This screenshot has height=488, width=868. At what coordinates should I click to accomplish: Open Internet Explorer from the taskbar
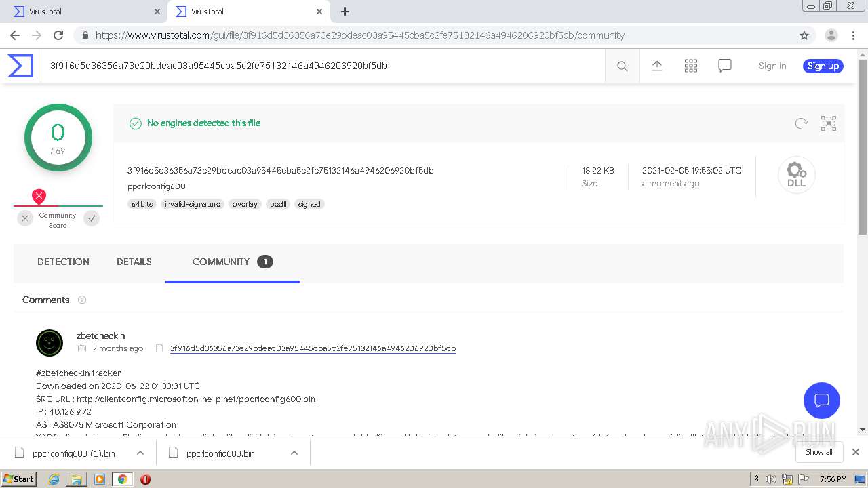point(54,479)
